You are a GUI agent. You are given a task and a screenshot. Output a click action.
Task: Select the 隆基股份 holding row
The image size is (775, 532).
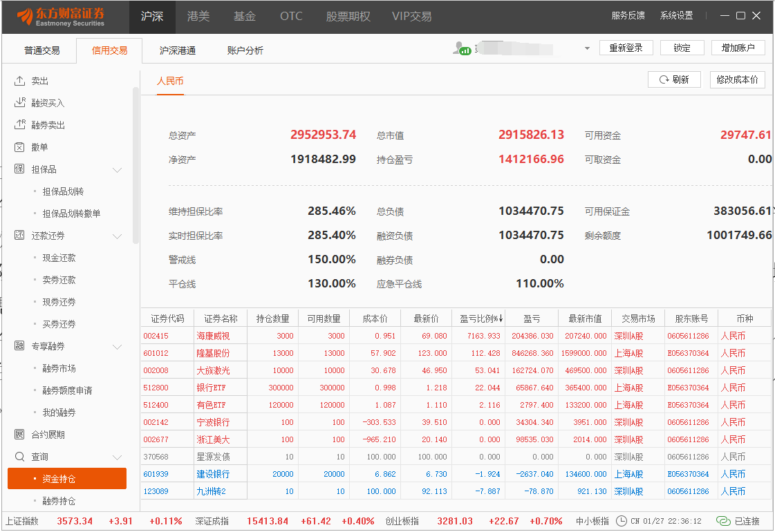click(456, 353)
